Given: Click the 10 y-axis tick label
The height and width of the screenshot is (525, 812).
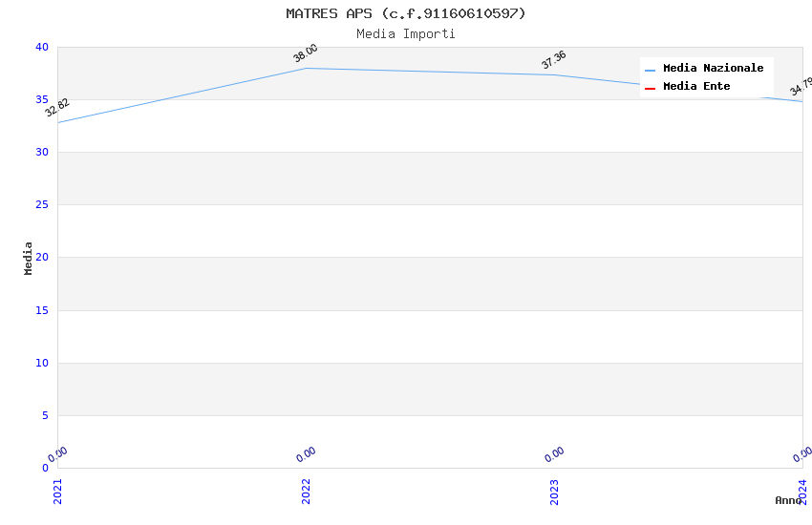Looking at the screenshot, I should [42, 363].
